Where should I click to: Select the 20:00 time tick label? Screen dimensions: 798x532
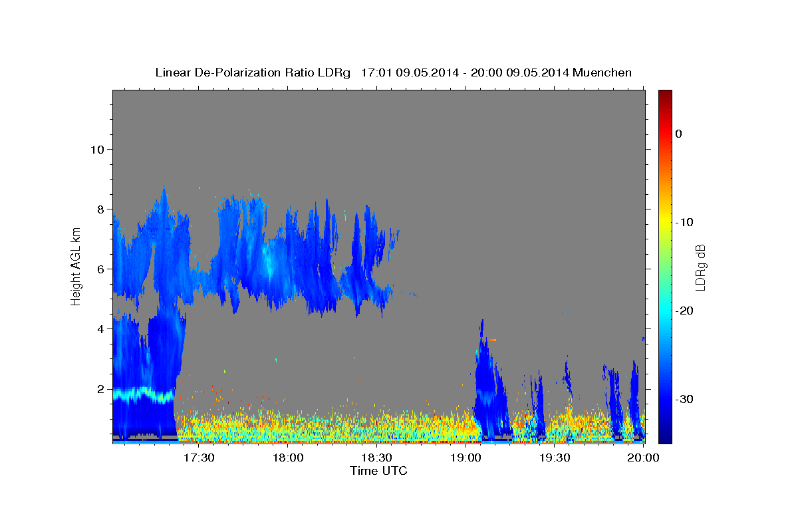[644, 458]
